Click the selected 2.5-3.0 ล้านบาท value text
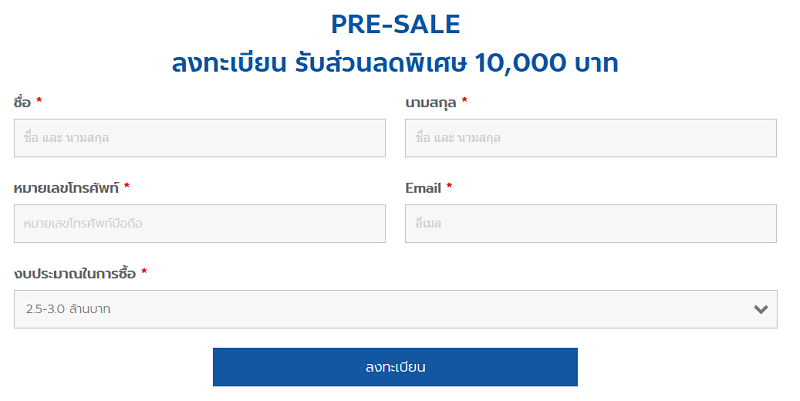 click(68, 309)
